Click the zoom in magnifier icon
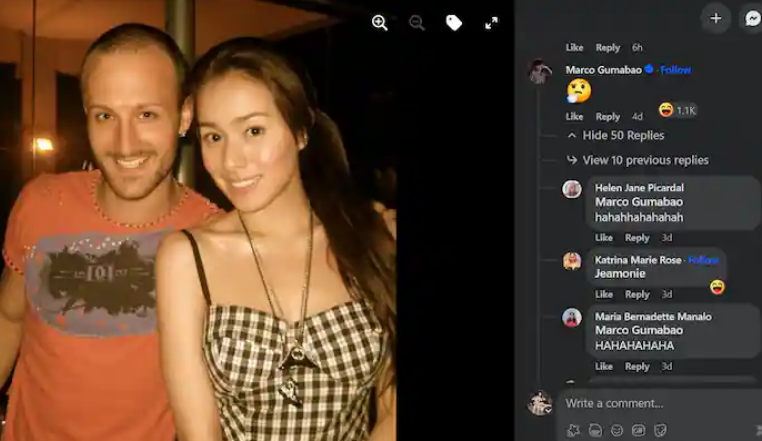Viewport: 762px width, 441px height. (x=380, y=23)
